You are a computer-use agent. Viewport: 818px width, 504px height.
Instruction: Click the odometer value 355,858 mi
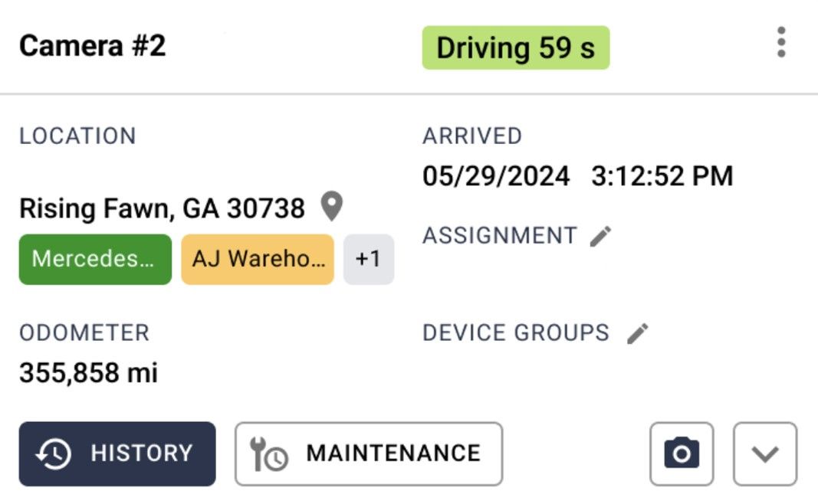(x=88, y=373)
